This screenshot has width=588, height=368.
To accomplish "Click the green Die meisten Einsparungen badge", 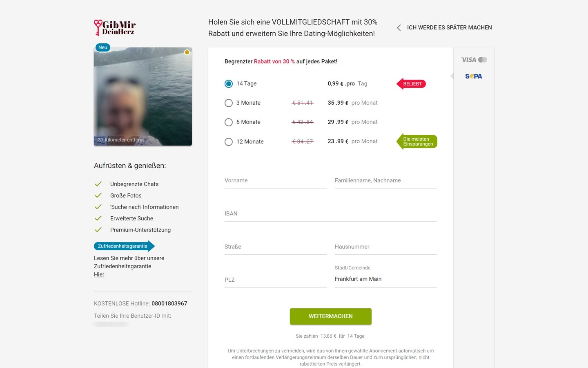I will pos(417,141).
